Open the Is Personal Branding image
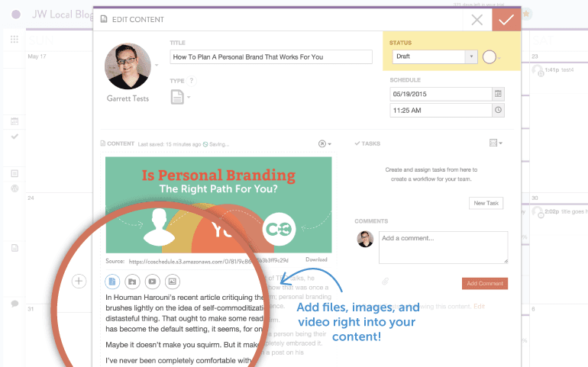Screen dimensions: 588x367 point(218,204)
